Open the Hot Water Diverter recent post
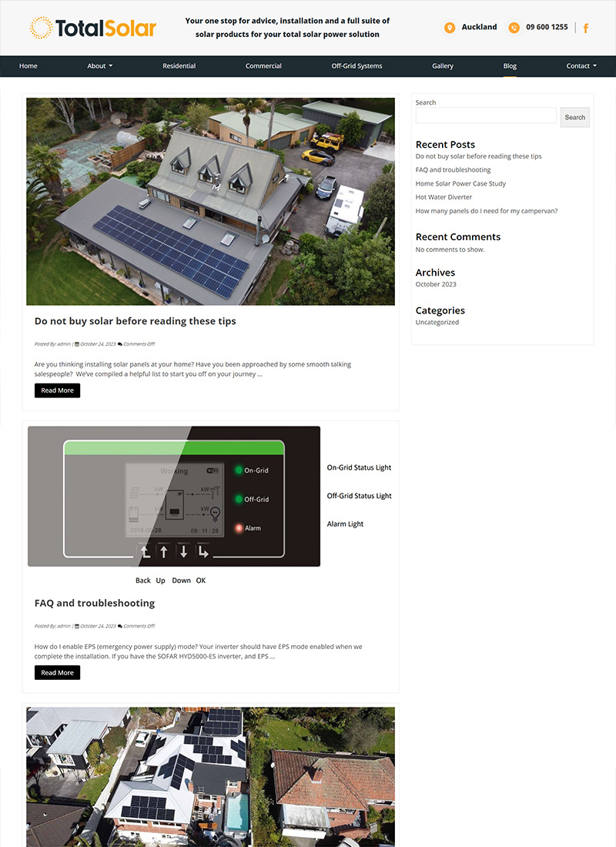Image resolution: width=616 pixels, height=847 pixels. click(444, 197)
